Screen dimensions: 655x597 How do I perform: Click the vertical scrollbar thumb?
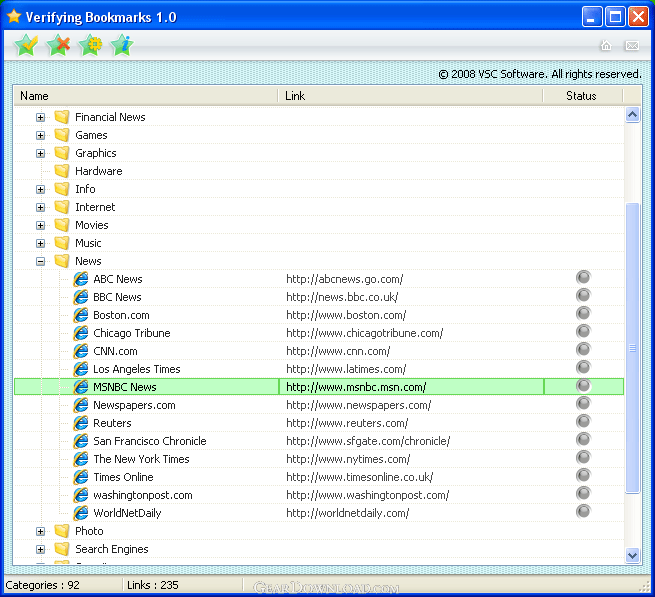click(632, 348)
